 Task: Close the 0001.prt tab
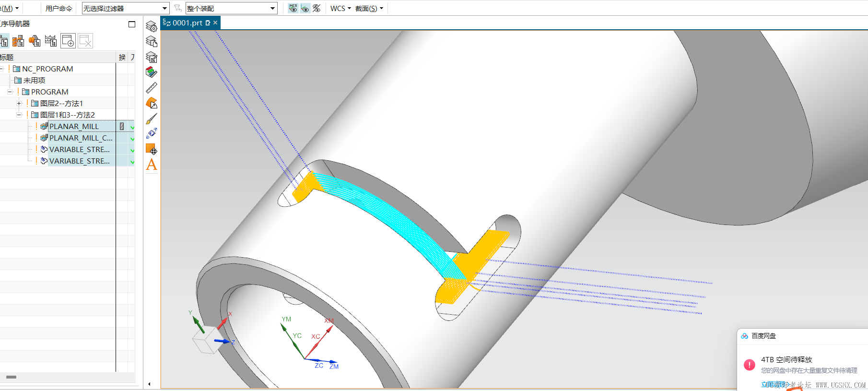(x=215, y=23)
